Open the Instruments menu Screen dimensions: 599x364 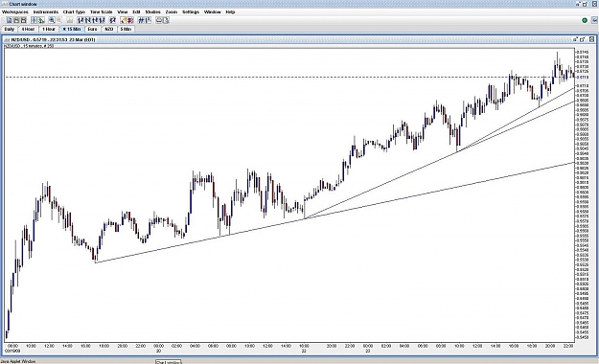pos(45,11)
